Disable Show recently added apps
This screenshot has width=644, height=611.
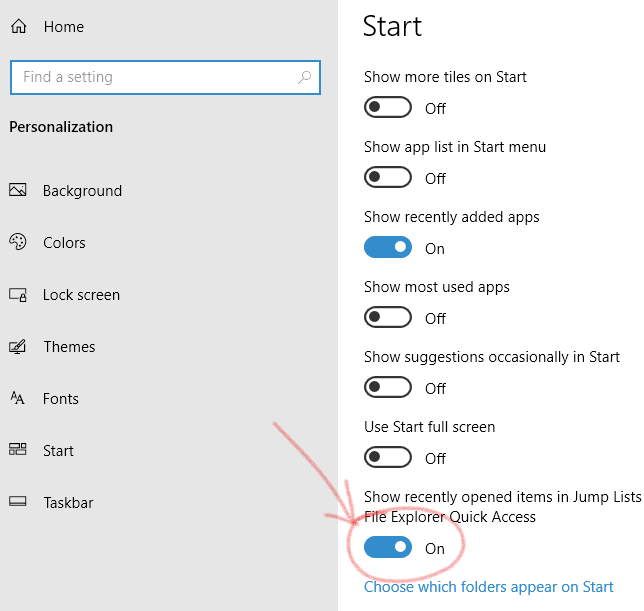388,247
